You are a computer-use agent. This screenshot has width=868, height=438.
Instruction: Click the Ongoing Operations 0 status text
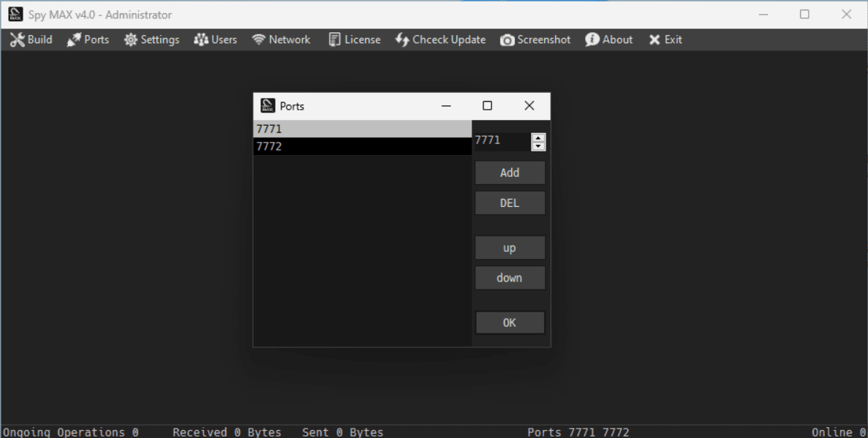[71, 432]
